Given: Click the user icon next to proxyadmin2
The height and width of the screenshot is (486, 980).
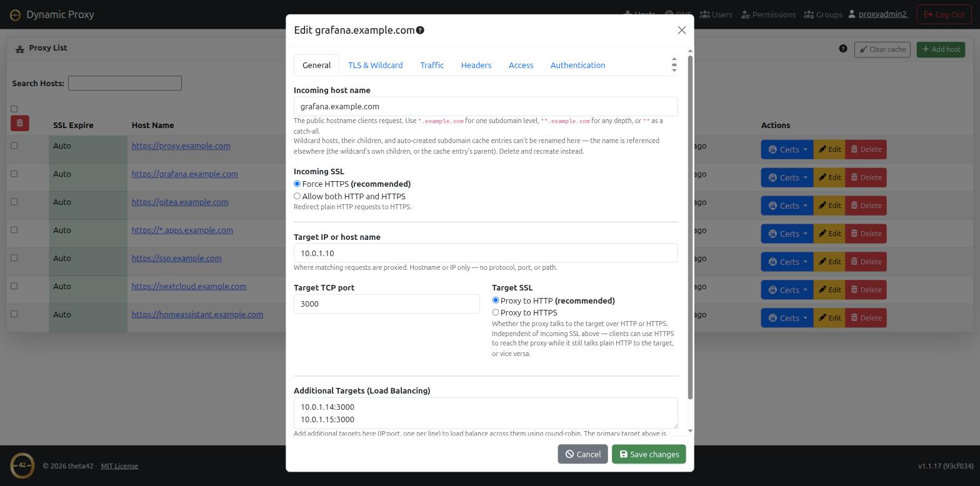Looking at the screenshot, I should (852, 14).
